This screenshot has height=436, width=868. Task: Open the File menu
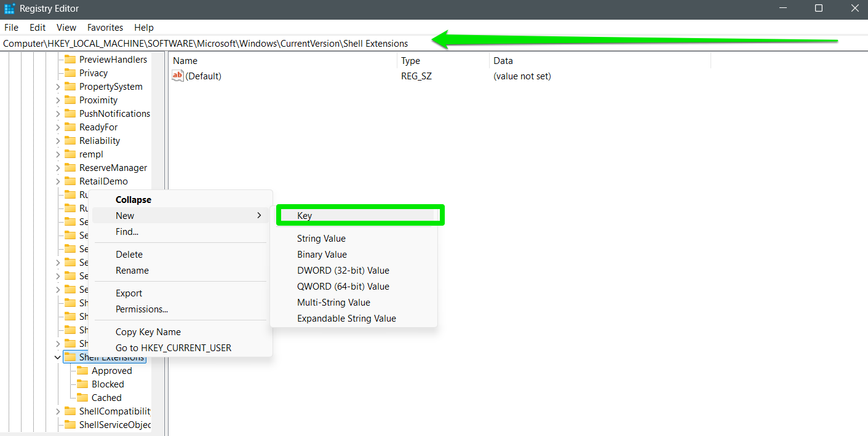[x=11, y=28]
